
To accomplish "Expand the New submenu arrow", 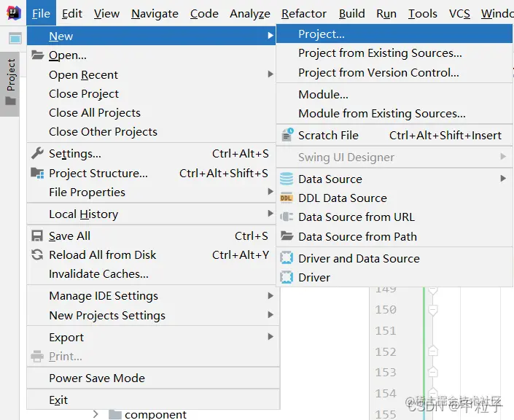I will tap(270, 36).
